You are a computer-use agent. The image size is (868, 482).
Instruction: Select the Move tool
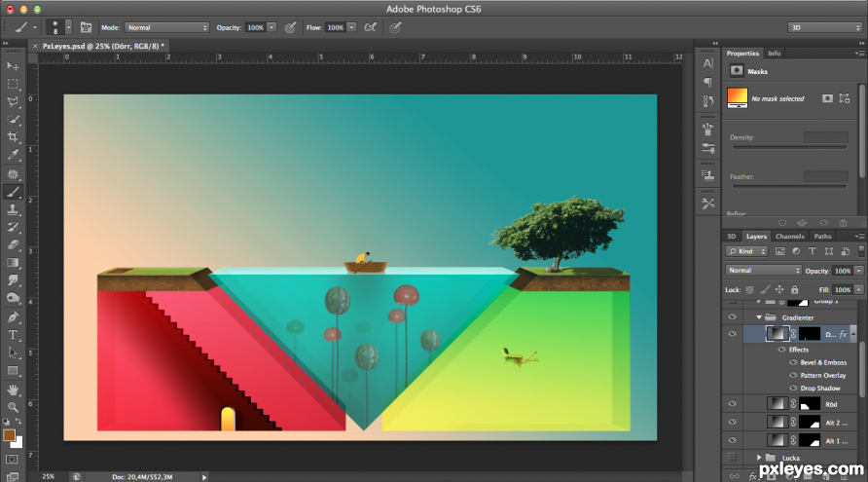[13, 66]
